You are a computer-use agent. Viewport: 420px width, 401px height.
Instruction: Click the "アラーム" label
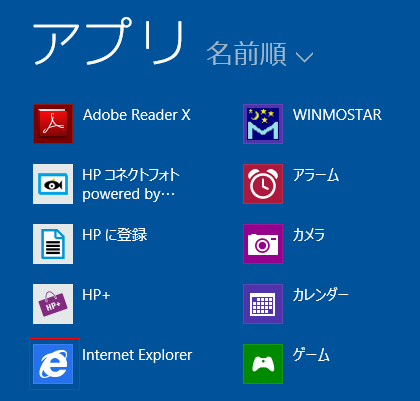pos(316,175)
